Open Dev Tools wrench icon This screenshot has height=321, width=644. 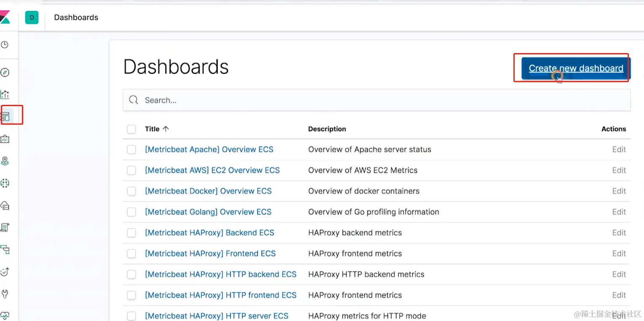5,294
